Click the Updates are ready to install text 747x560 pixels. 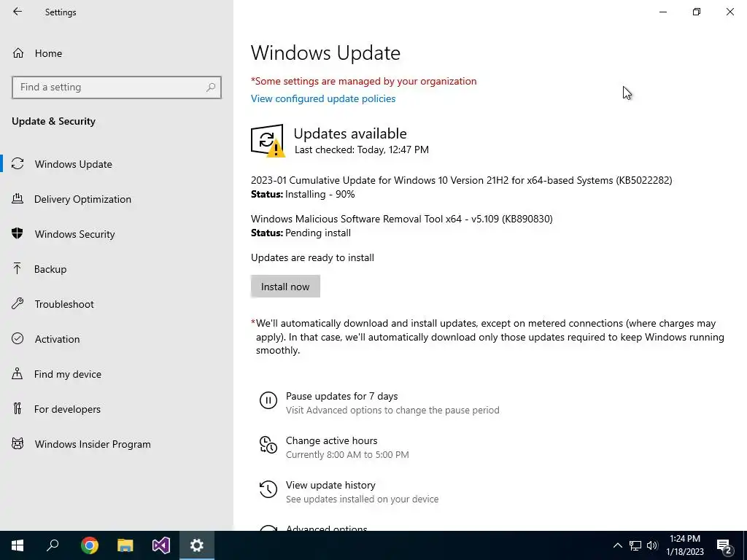(x=312, y=257)
